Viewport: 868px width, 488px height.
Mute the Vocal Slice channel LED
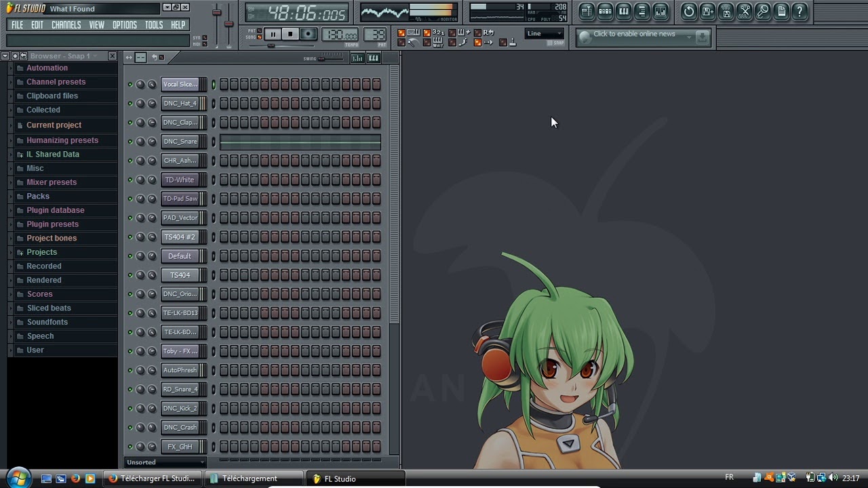[x=130, y=85]
